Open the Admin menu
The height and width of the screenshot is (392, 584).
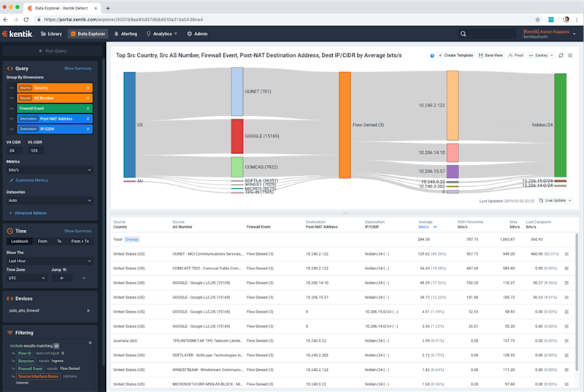[x=197, y=34]
